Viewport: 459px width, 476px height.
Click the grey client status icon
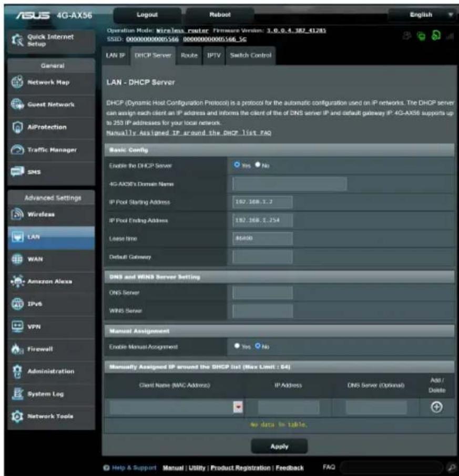(406, 36)
